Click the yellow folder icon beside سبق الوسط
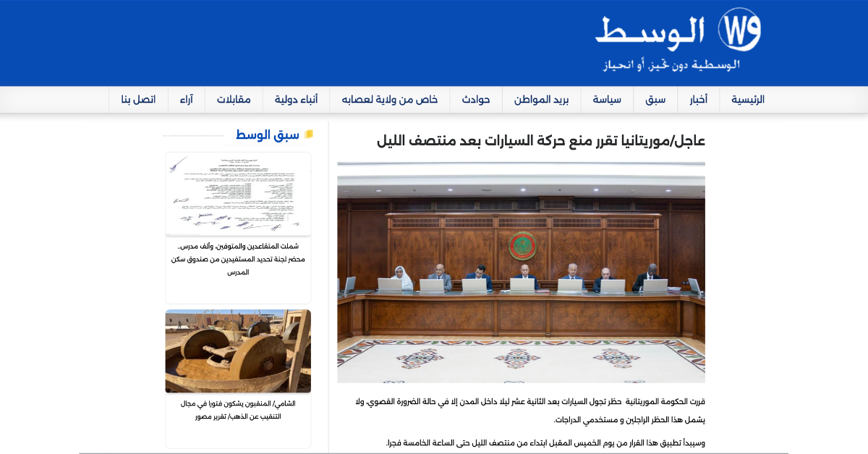The image size is (868, 454). click(x=309, y=134)
